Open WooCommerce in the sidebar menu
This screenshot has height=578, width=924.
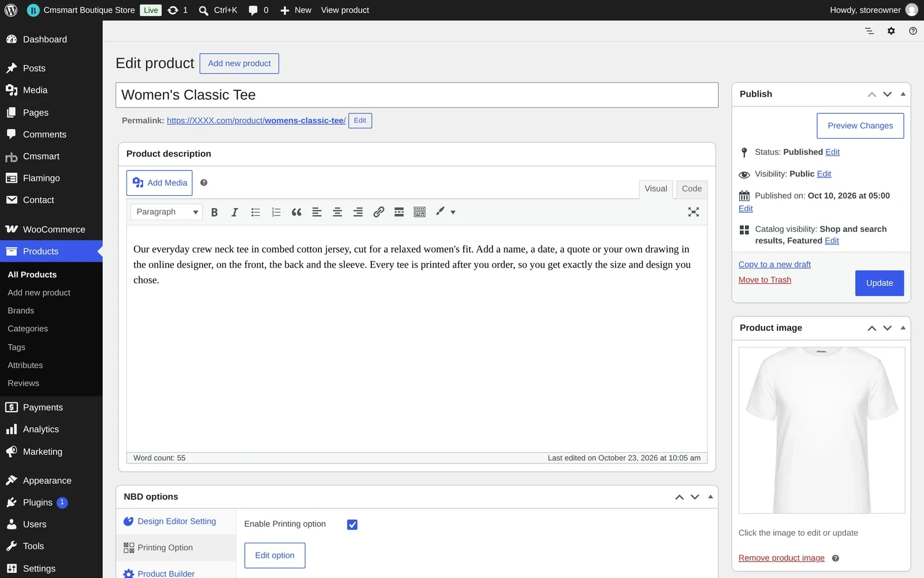51,229
